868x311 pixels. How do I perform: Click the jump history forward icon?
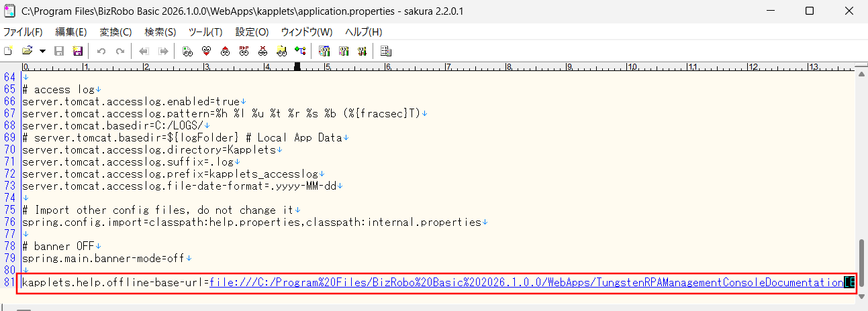162,51
